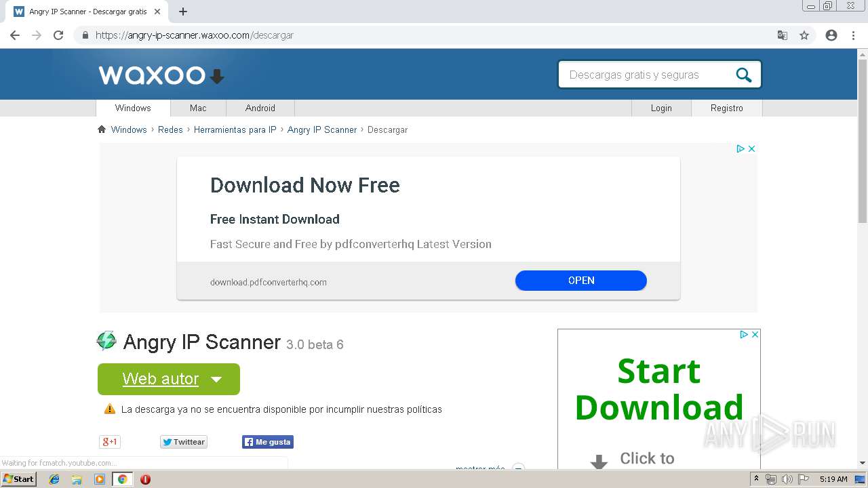Open Chrome three-dot menu
Screen dimensions: 868x488
coord(853,35)
